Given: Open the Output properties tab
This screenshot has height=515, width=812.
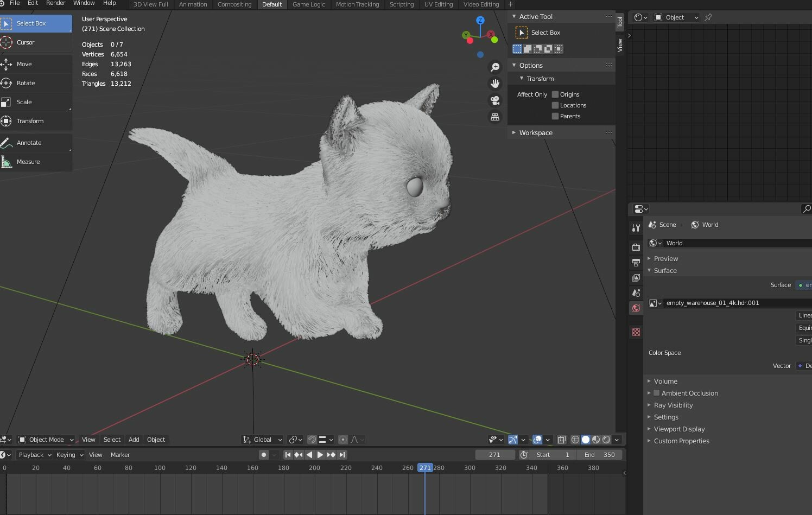Looking at the screenshot, I should tap(636, 263).
